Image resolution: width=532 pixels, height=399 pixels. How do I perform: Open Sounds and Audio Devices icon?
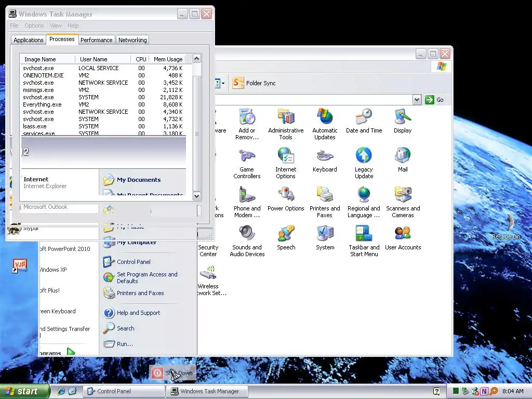247,241
